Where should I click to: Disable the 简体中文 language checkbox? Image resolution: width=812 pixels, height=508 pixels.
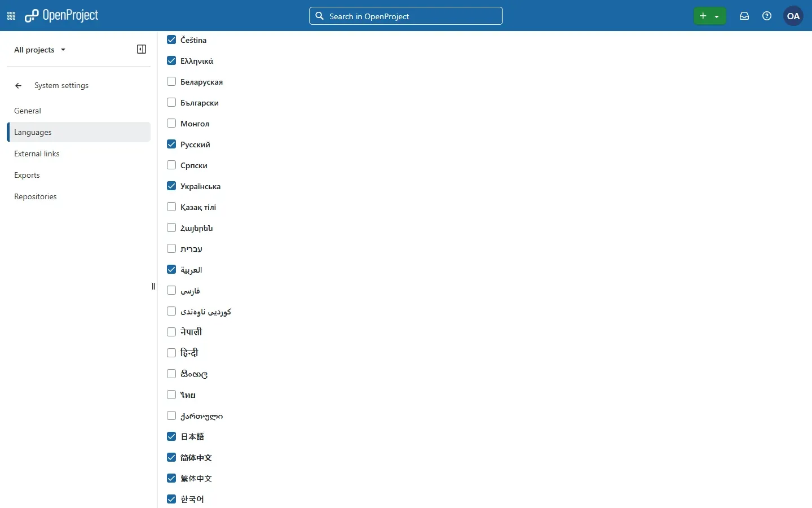[171, 457]
